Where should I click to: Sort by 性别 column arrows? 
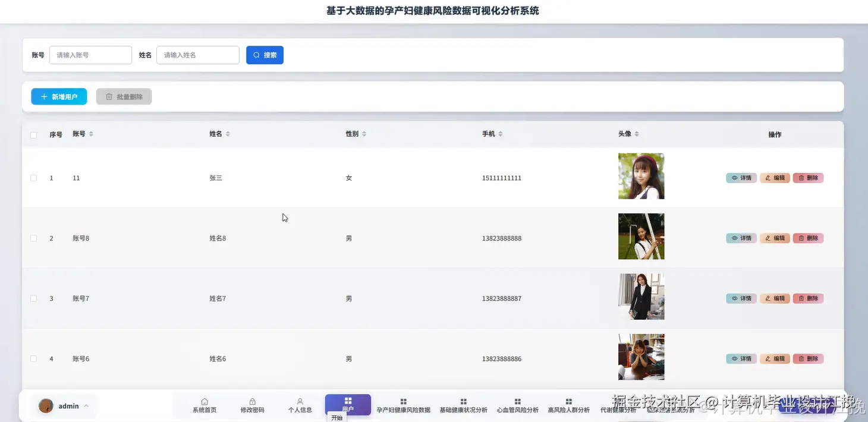click(364, 134)
